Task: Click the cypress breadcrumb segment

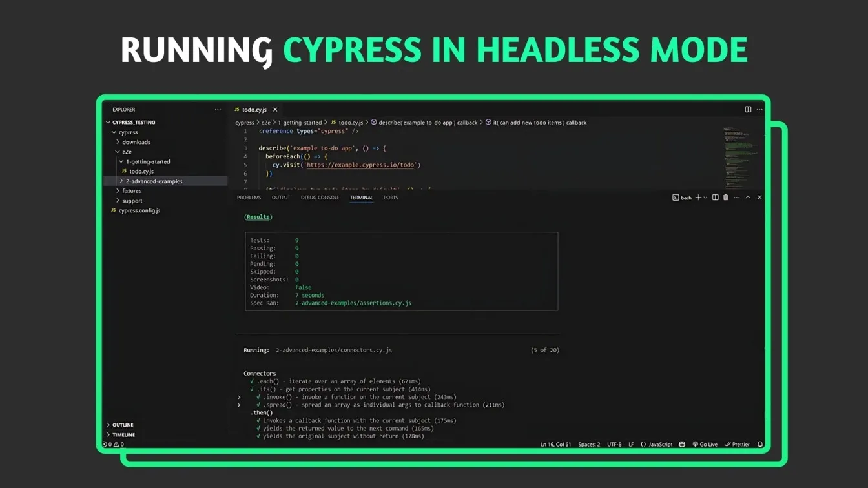Action: point(245,122)
